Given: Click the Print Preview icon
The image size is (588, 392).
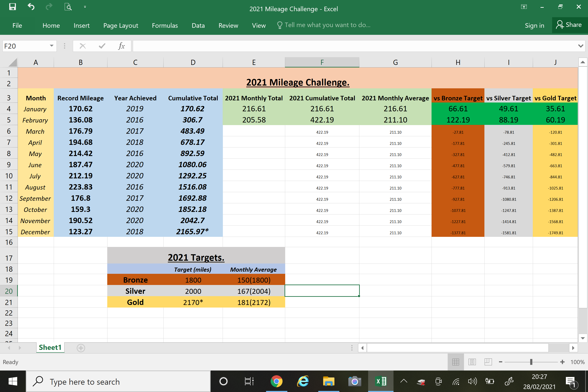Looking at the screenshot, I should point(68,7).
